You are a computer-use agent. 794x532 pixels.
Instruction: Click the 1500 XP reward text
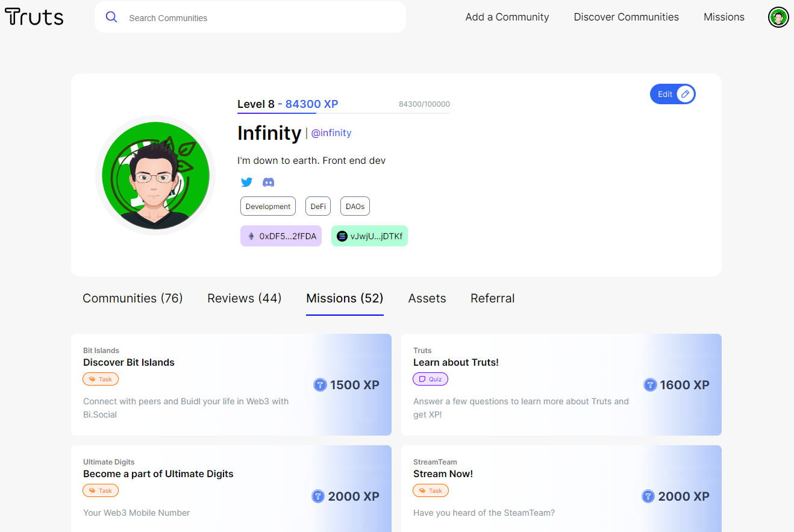(355, 385)
